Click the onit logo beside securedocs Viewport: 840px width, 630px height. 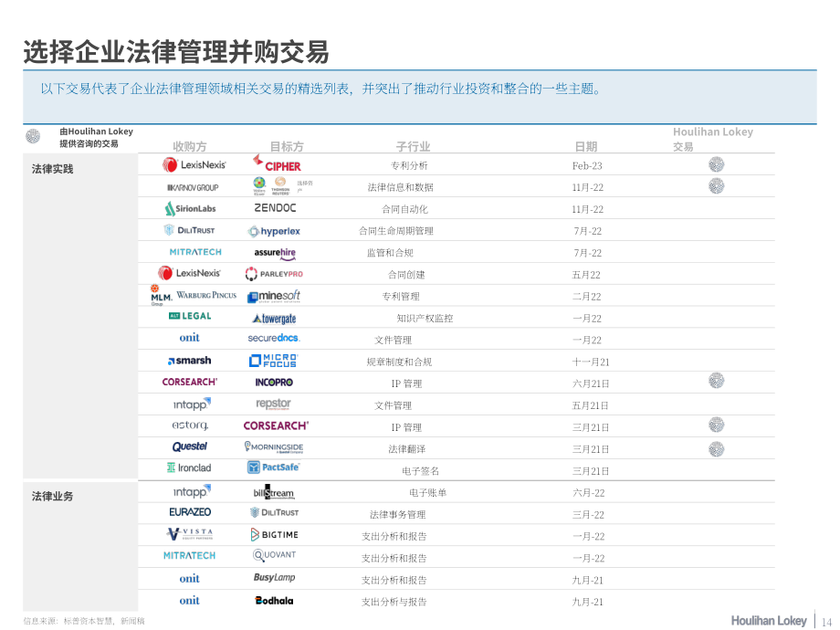click(x=189, y=338)
